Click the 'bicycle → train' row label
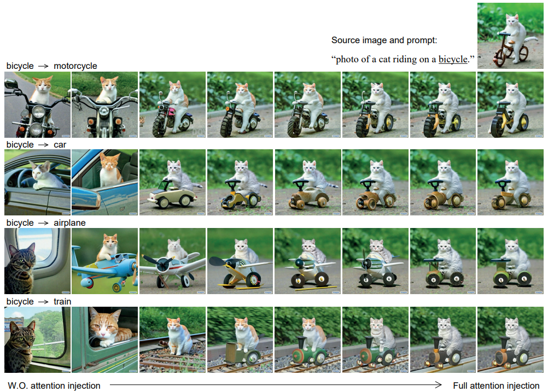The width and height of the screenshot is (548, 392). tap(38, 301)
